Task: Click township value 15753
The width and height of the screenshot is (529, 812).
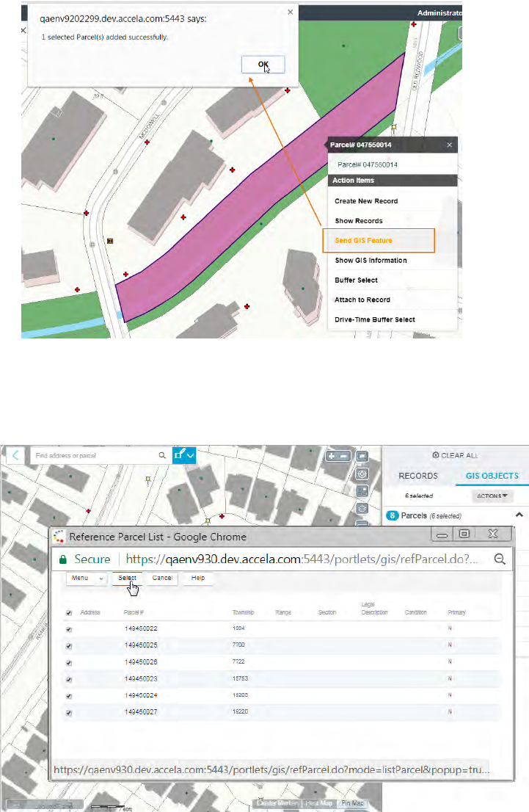Action: point(240,678)
